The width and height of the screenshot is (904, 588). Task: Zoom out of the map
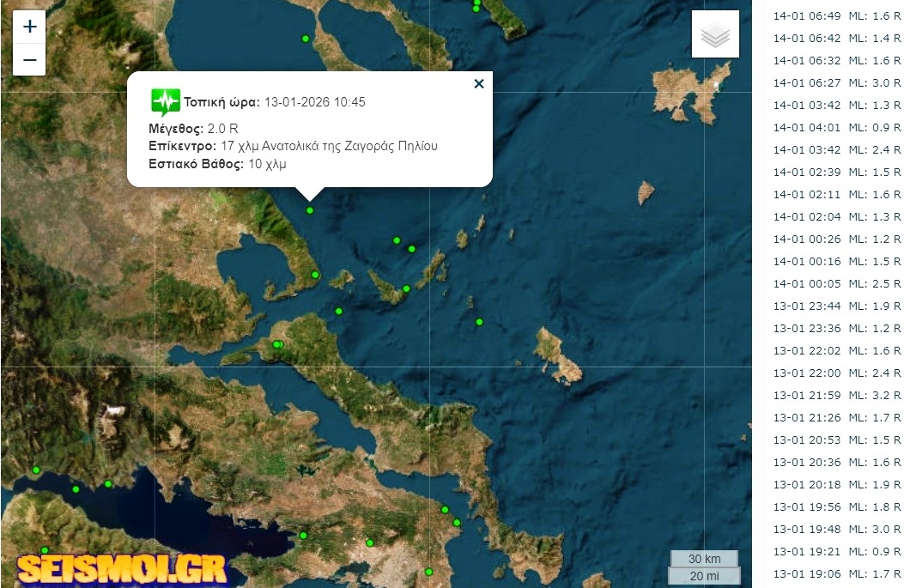pos(29,59)
